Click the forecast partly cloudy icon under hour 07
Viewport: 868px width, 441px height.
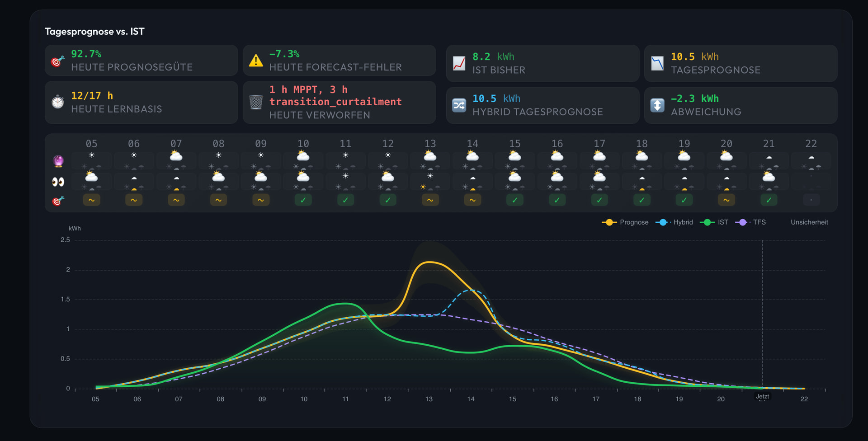click(x=176, y=156)
